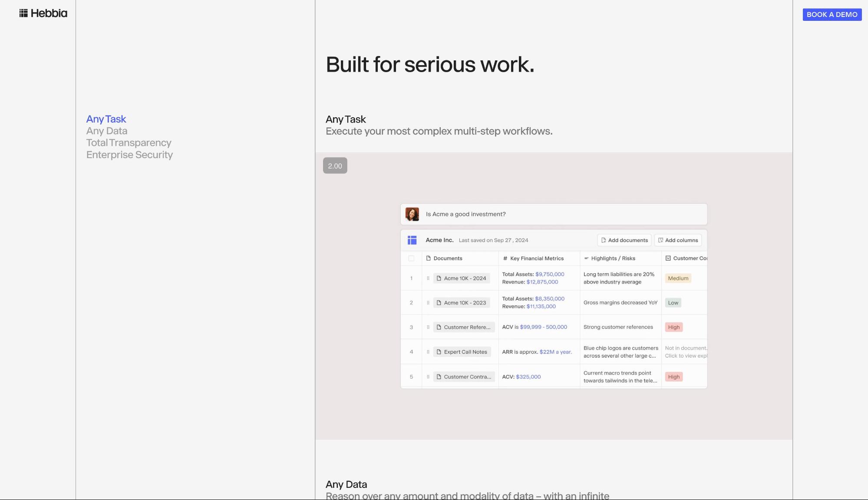Open the Acme 10K - 2024 document chip
Screen dimensions: 868x500
[461, 278]
